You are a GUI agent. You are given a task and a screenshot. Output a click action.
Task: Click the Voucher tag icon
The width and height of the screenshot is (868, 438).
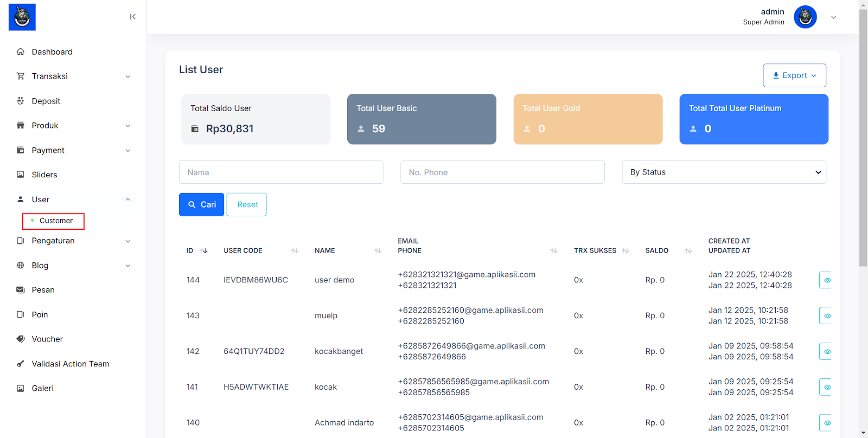click(x=21, y=339)
